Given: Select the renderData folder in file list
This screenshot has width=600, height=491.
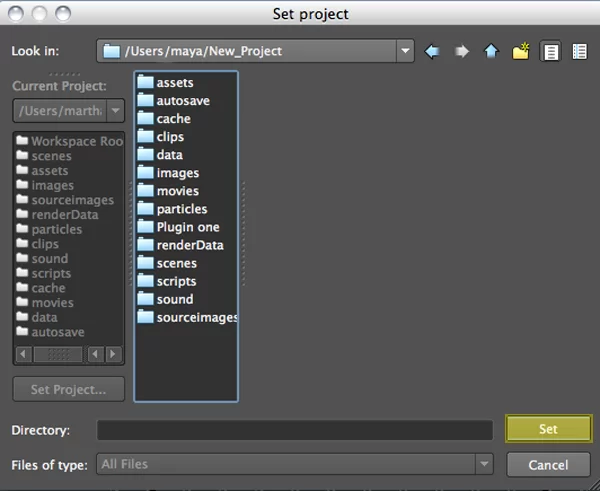Looking at the screenshot, I should [189, 245].
